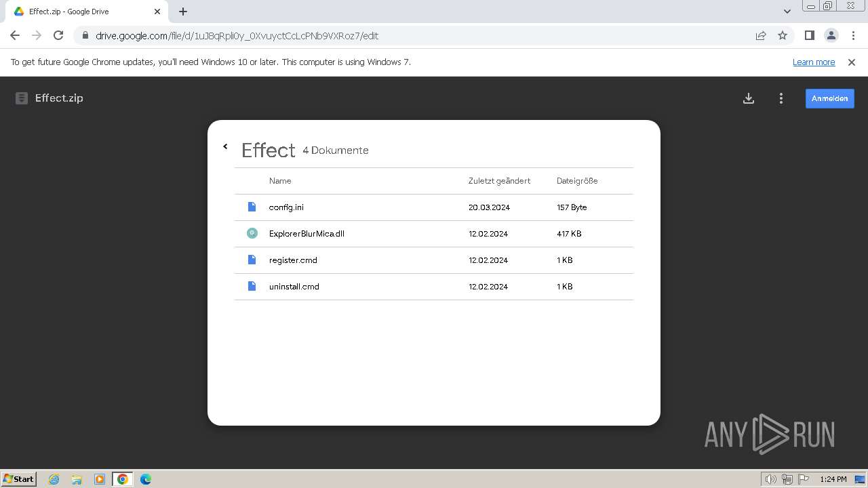Click the Chrome taskbar icon
The width and height of the screenshot is (868, 488).
[123, 479]
